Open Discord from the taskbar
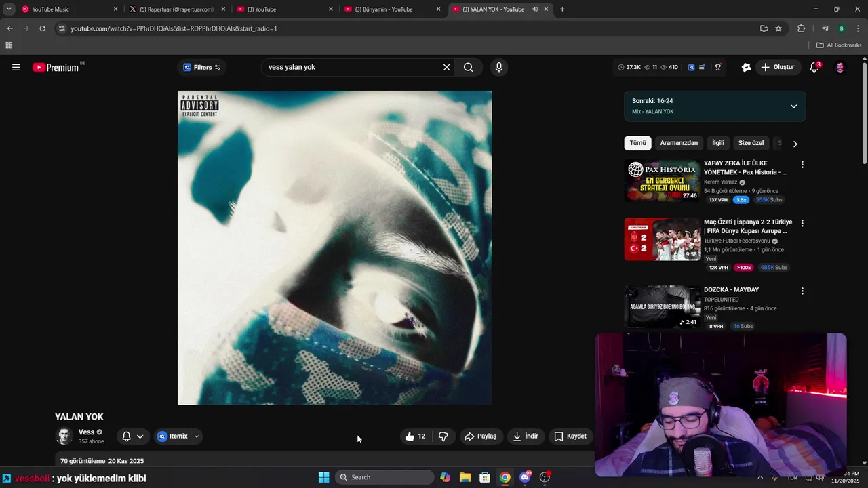 pos(525,477)
